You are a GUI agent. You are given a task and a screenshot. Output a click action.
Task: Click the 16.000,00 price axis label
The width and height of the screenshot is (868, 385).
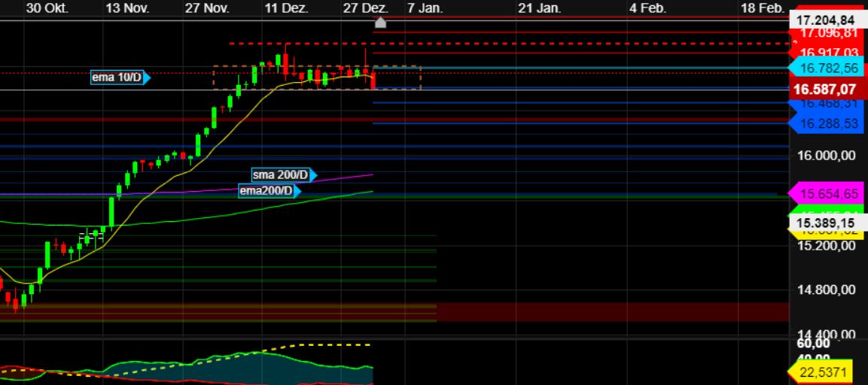tap(826, 156)
